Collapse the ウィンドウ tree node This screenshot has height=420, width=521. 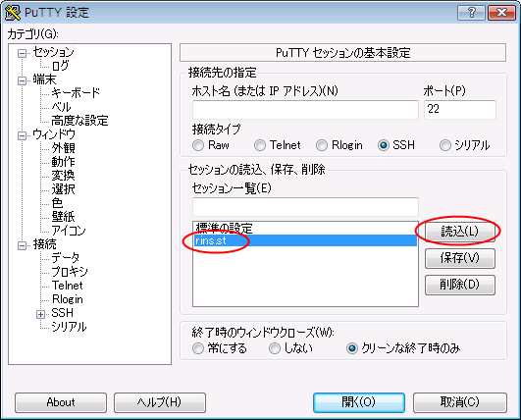pyautogui.click(x=22, y=135)
